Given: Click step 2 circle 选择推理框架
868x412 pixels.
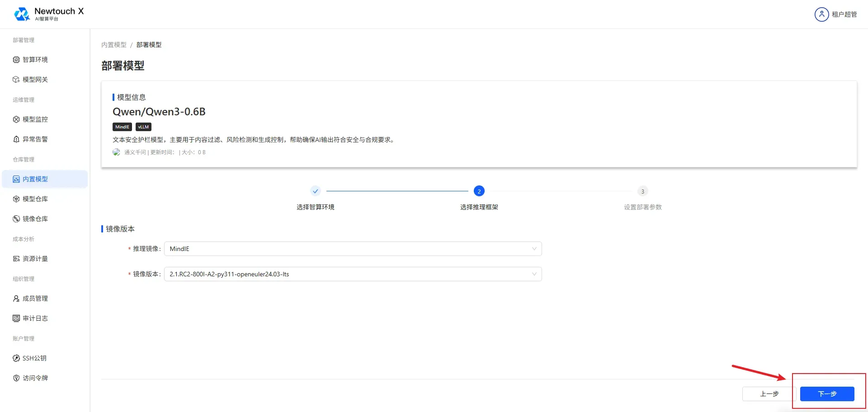Looking at the screenshot, I should (479, 191).
